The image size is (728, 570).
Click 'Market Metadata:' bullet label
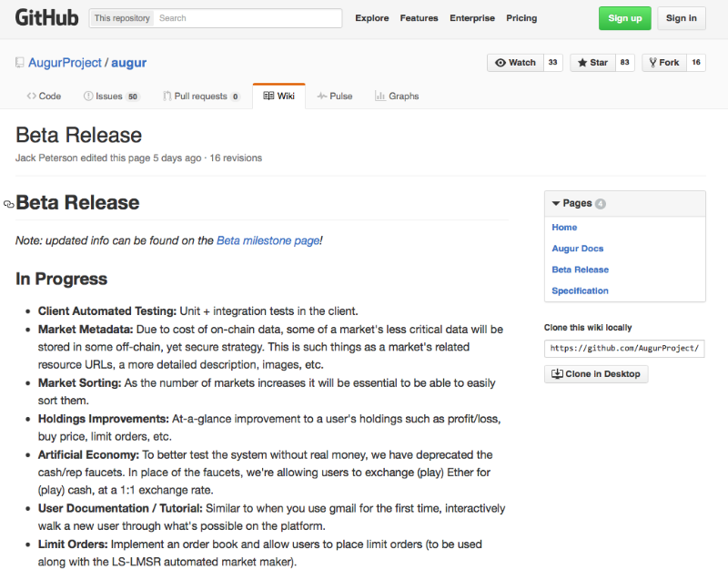pyautogui.click(x=86, y=330)
